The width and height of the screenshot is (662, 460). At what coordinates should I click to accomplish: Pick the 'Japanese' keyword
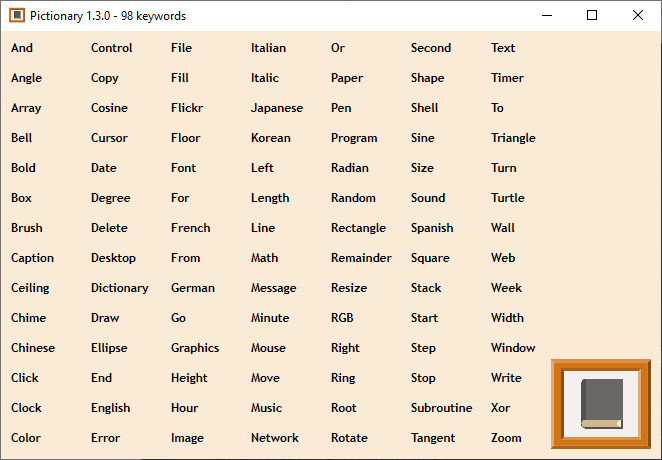277,108
